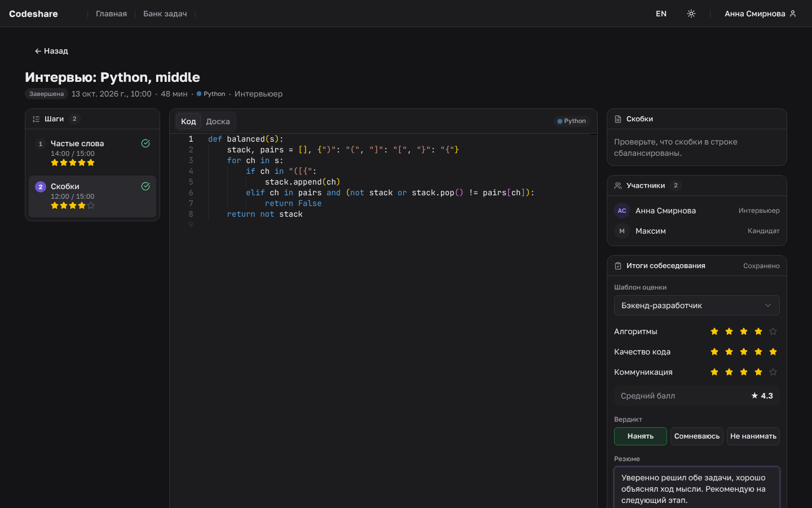
Task: Go back with the Назад link
Action: coord(51,51)
